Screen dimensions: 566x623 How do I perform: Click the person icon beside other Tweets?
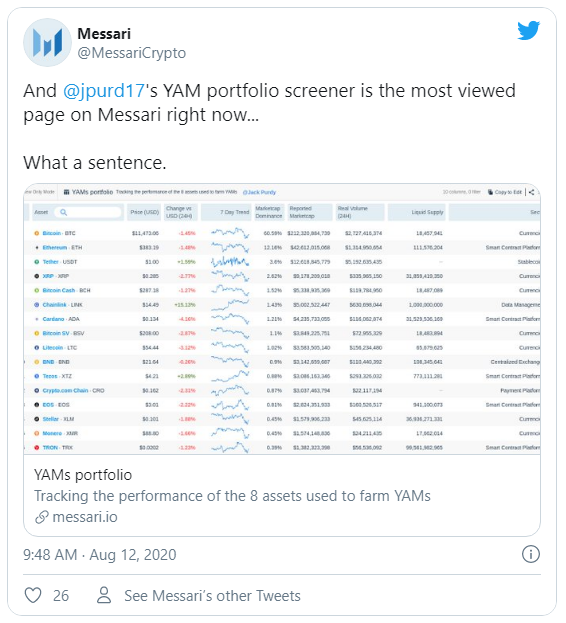[104, 595]
